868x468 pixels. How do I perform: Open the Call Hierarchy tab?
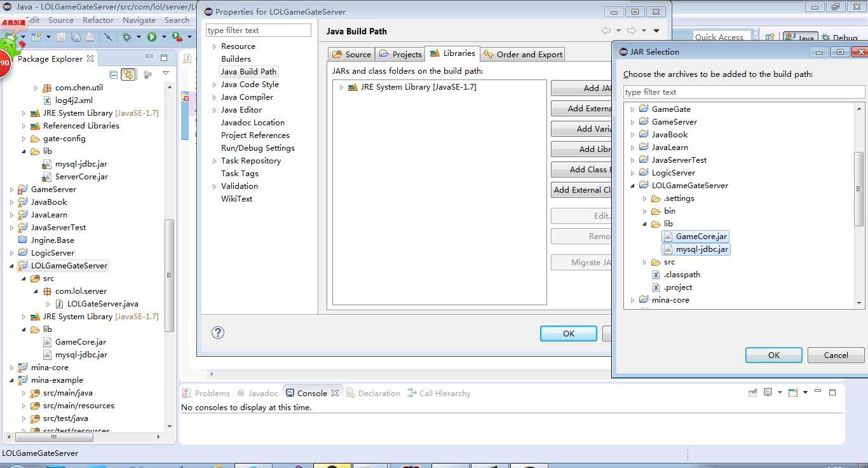pyautogui.click(x=438, y=394)
